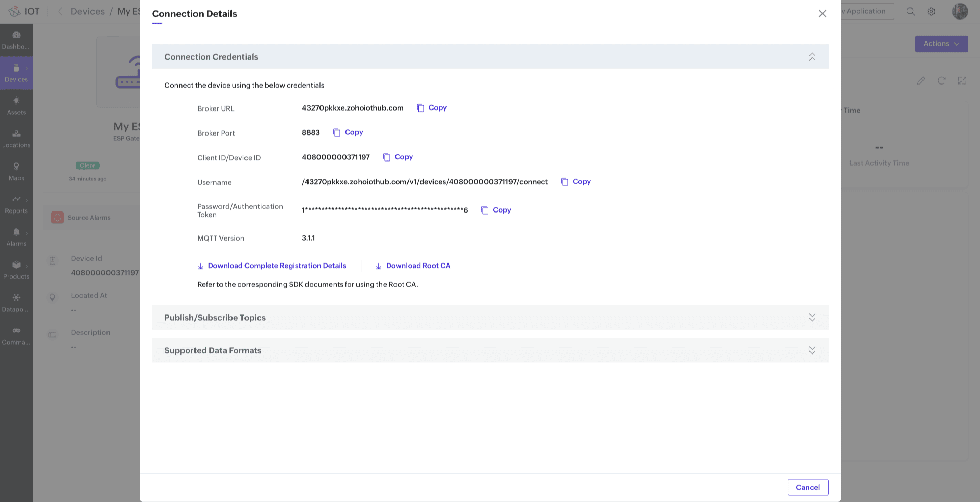980x502 pixels.
Task: Copy the Username value
Action: pos(576,182)
